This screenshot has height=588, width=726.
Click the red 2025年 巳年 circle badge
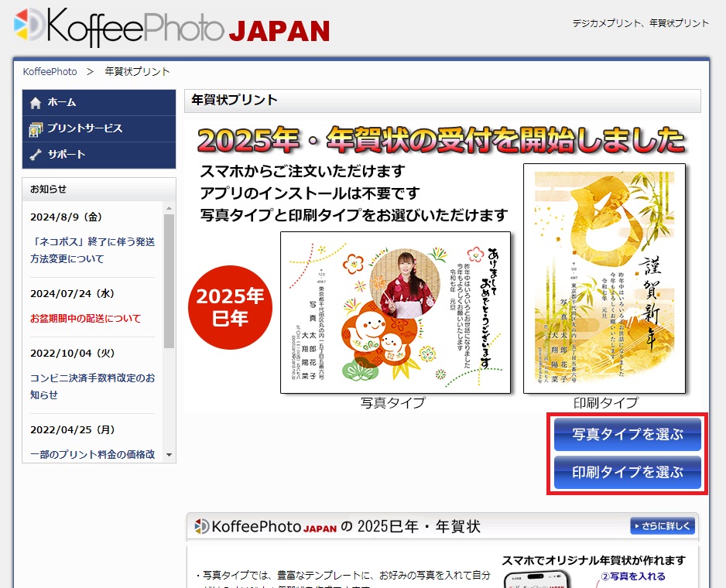(230, 307)
